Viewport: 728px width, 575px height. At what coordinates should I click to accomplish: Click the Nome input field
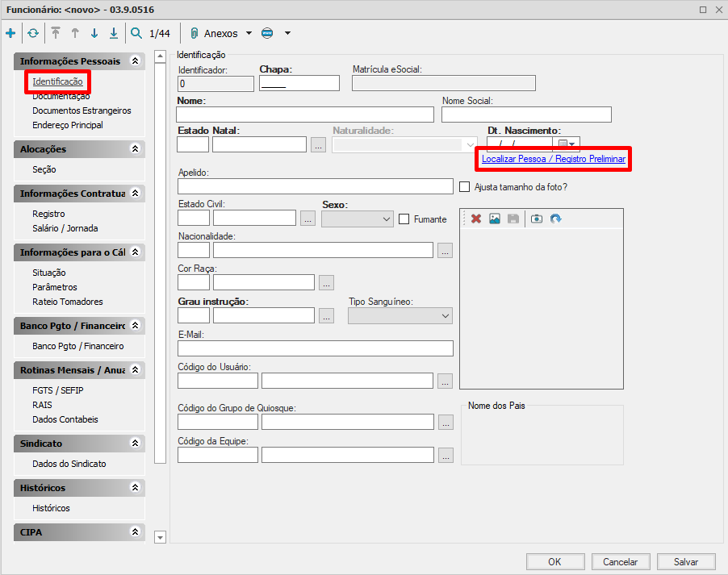tap(305, 115)
